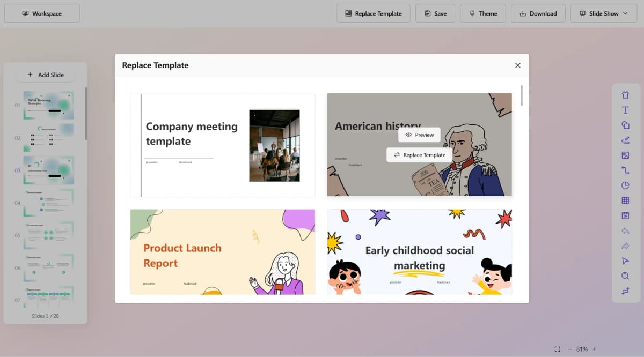Click the Redo arrow icon
Viewport: 644px width, 357px height.
coord(625,246)
